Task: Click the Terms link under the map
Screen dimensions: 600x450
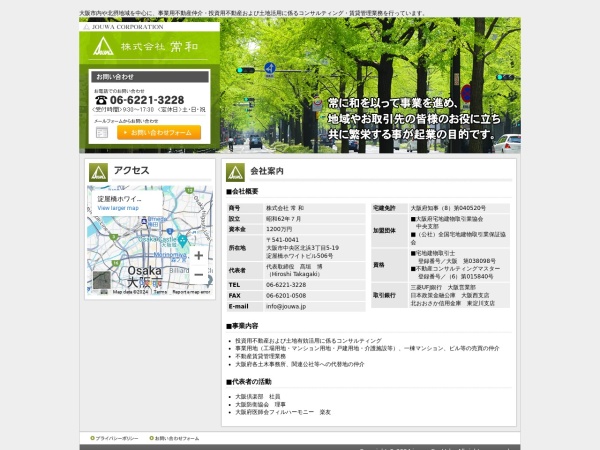Action: pos(160,292)
